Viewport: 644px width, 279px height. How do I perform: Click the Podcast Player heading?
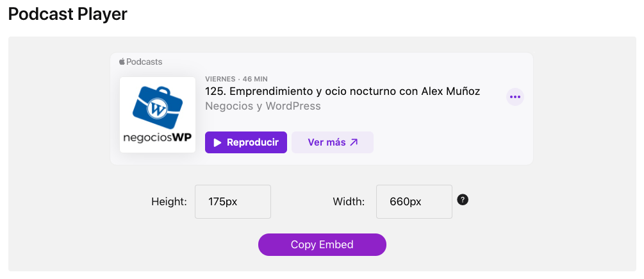pos(68,13)
